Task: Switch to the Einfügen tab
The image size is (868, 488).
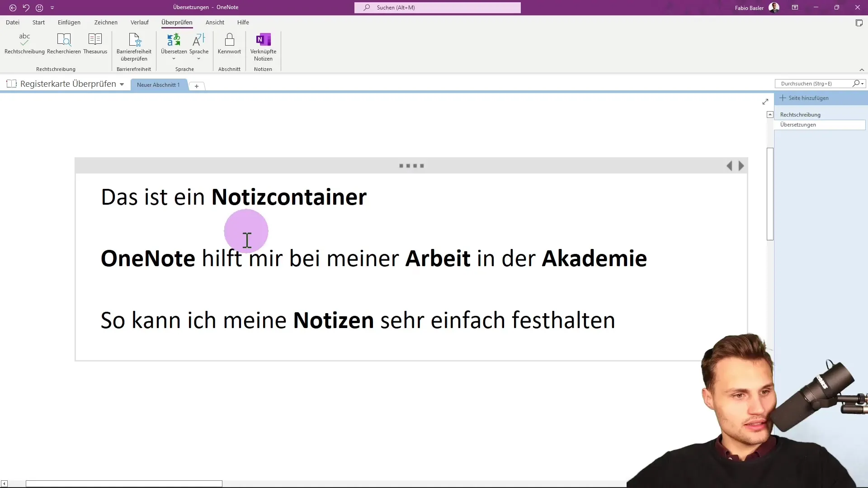Action: (x=69, y=22)
